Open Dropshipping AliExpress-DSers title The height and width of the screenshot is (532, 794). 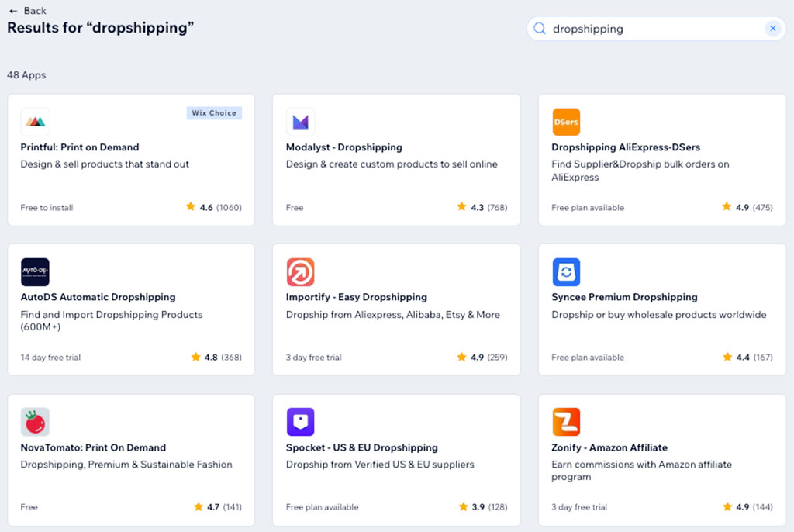pos(626,147)
